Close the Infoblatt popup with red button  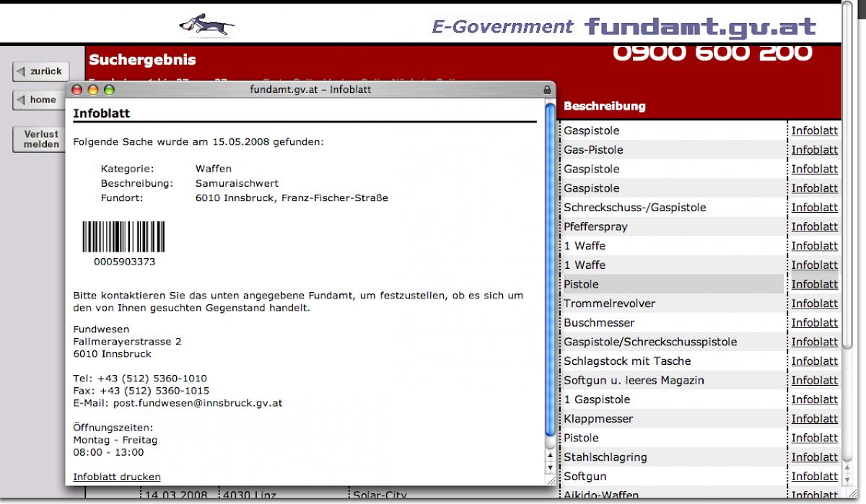(77, 90)
